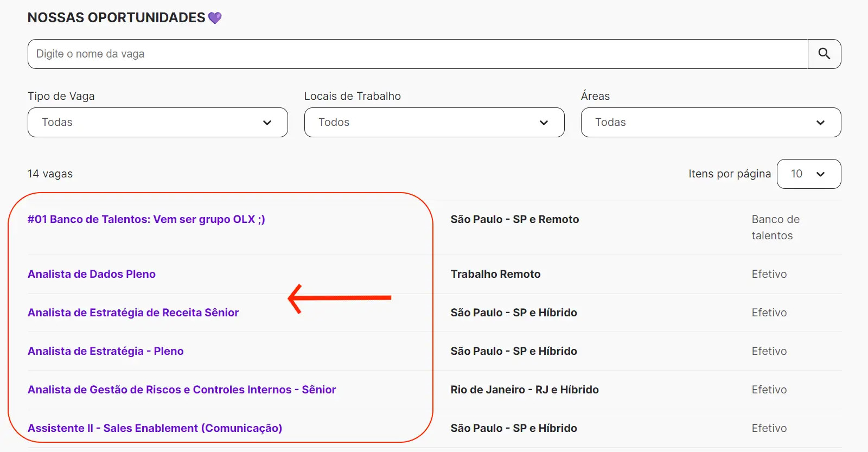868x452 pixels.
Task: Click São Paulo - SP e Remoto location
Action: pyautogui.click(x=514, y=219)
